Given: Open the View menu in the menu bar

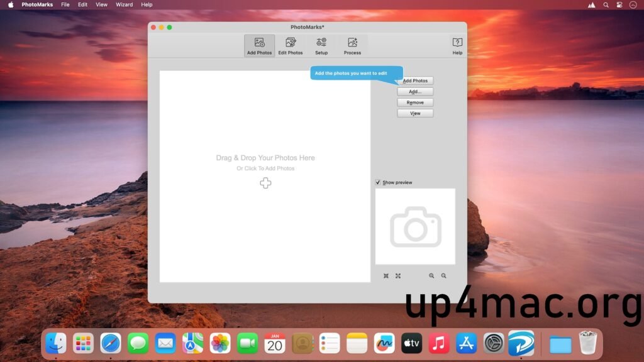Looking at the screenshot, I should pos(101,4).
